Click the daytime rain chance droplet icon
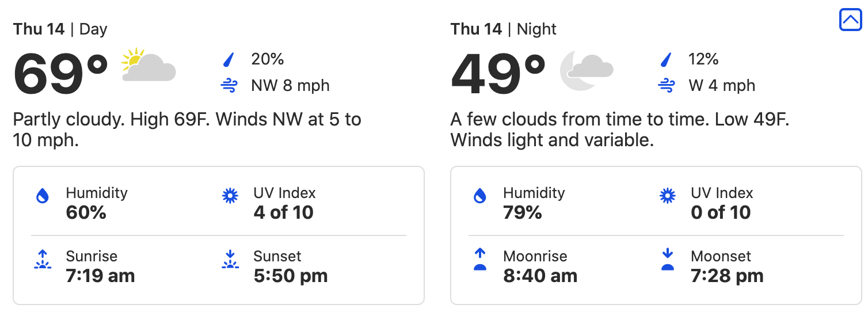Image resolution: width=868 pixels, height=312 pixels. click(229, 59)
